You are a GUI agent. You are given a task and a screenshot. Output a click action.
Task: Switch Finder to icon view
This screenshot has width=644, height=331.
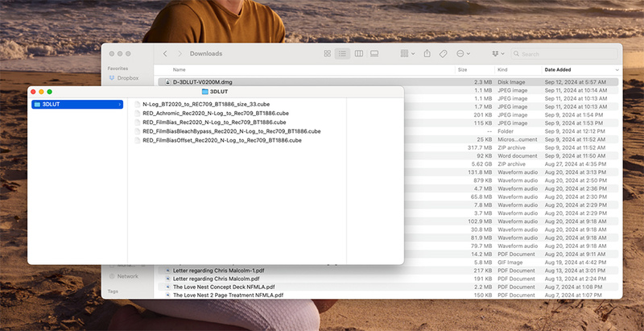[x=327, y=54]
